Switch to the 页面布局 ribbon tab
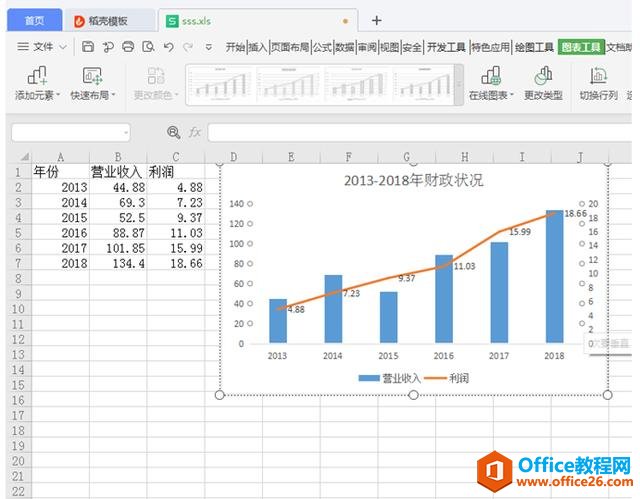 point(290,47)
